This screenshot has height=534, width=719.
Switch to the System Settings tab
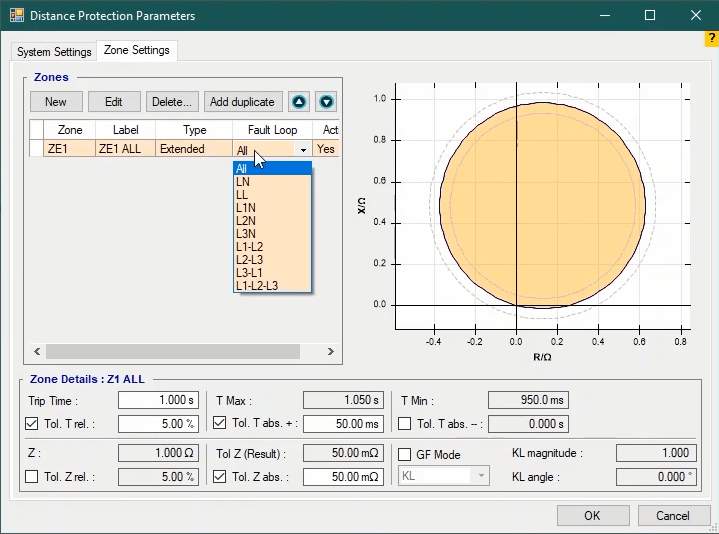[54, 52]
